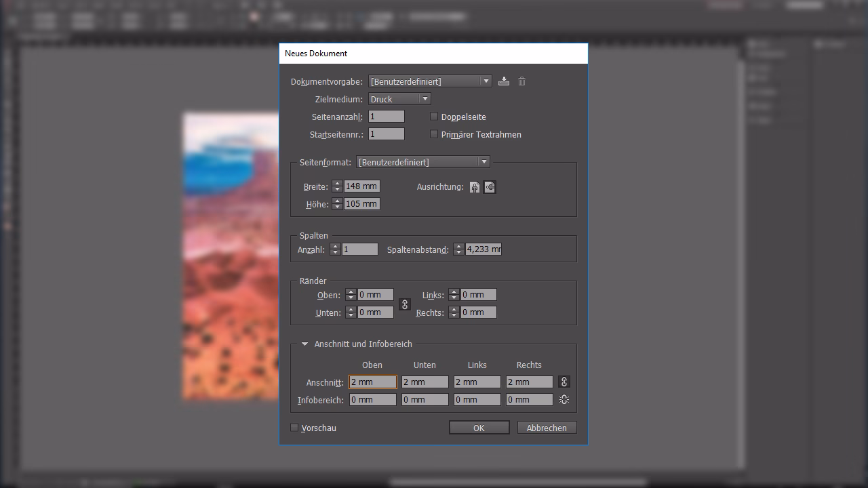Open the Seitenformat dropdown

pyautogui.click(x=484, y=161)
